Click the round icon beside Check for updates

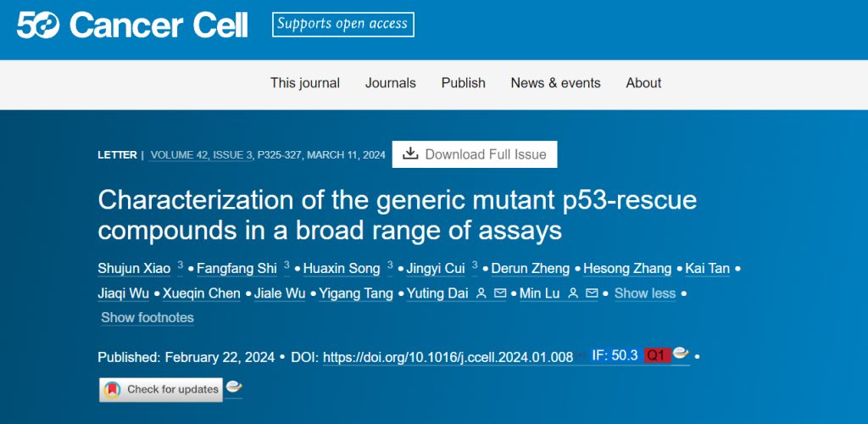click(x=234, y=388)
